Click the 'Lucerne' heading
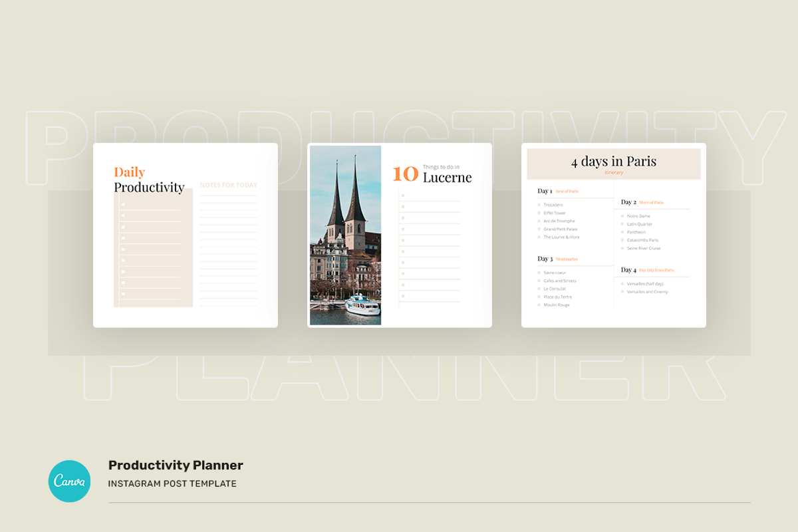Viewport: 798px width, 532px height. [447, 178]
